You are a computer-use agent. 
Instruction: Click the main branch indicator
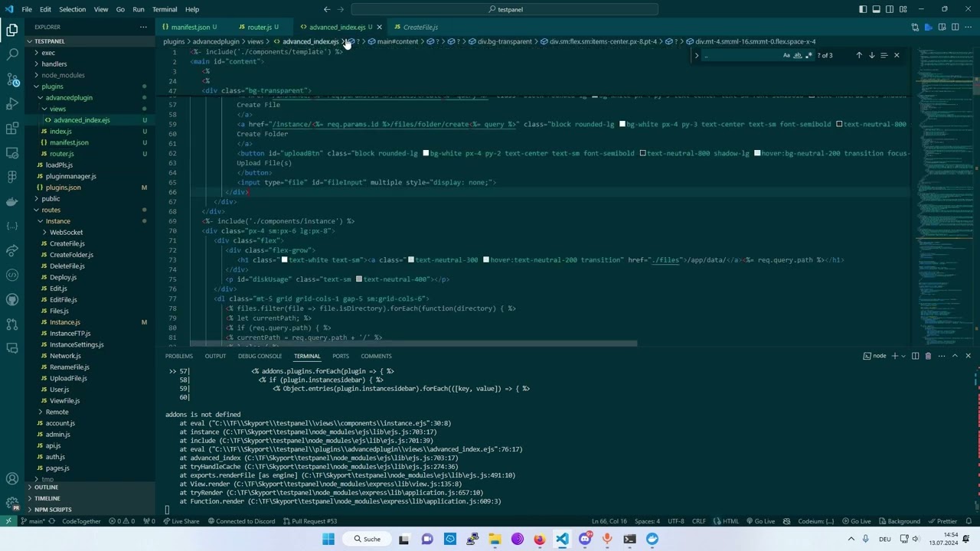click(34, 521)
